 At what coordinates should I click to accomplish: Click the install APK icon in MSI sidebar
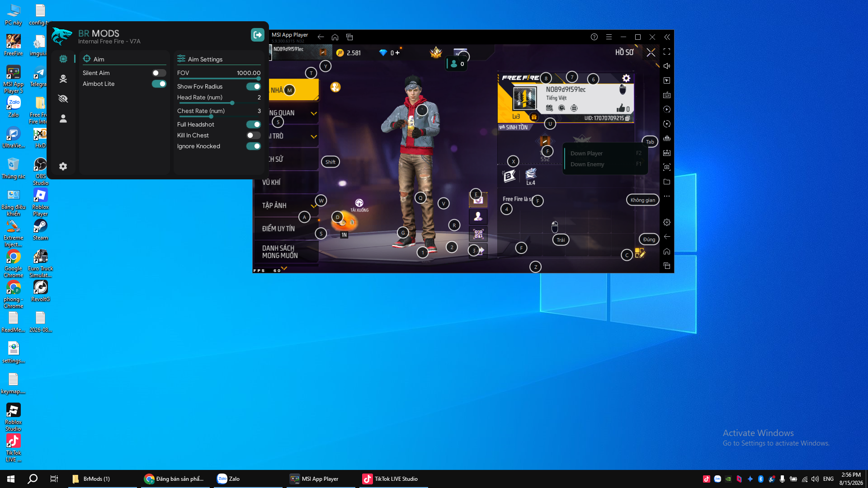[667, 153]
